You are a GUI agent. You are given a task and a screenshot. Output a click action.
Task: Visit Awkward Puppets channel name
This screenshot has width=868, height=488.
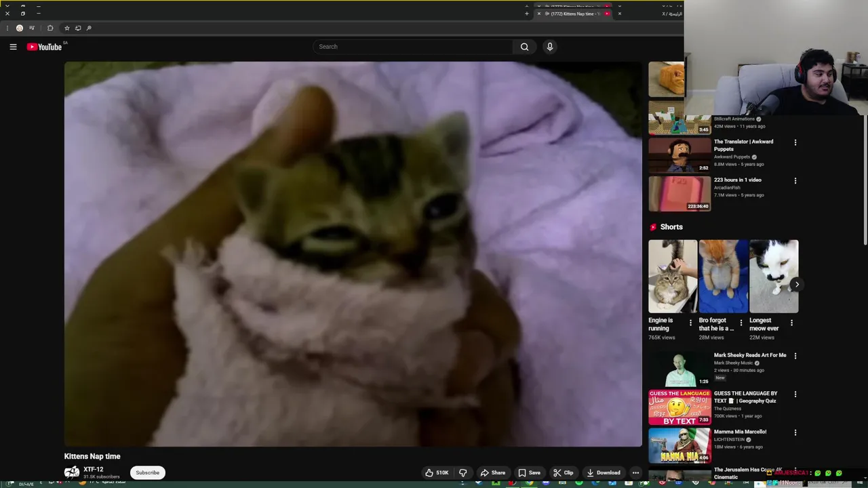click(732, 157)
